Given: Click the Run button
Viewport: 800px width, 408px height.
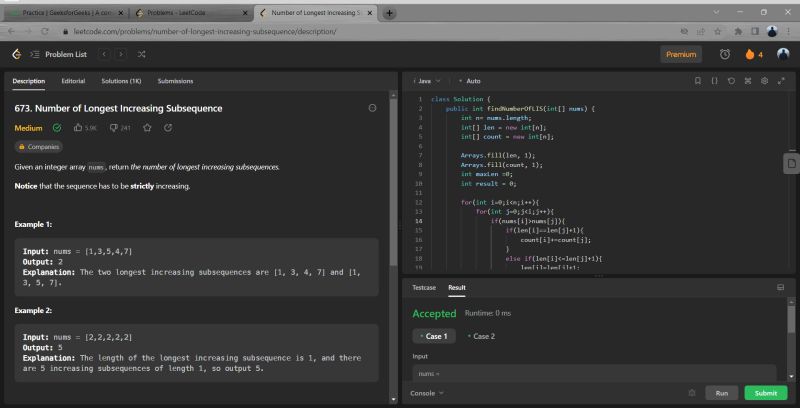Looking at the screenshot, I should (x=721, y=393).
